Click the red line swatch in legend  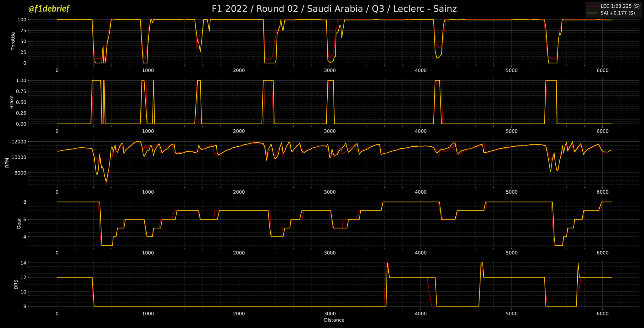coord(592,6)
